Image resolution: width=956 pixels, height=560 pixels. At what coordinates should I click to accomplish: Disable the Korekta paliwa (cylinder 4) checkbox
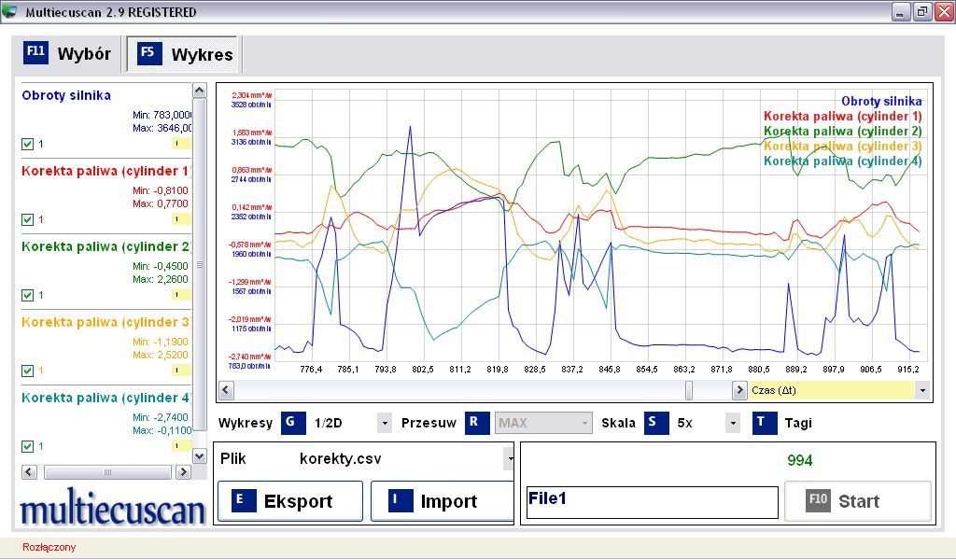click(27, 446)
